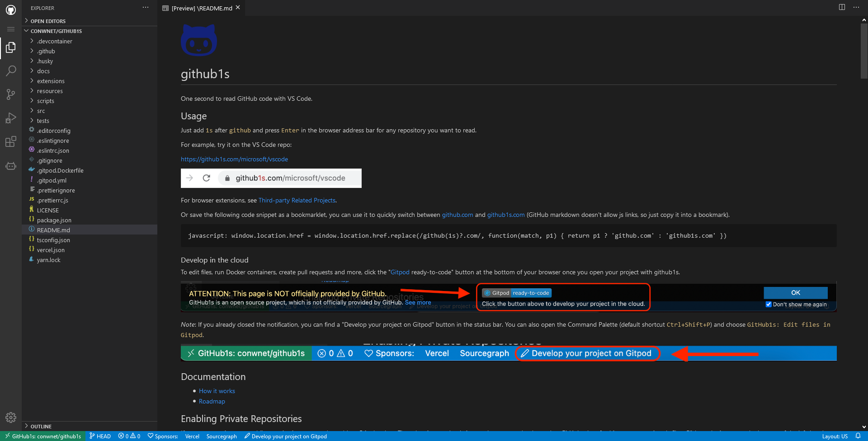
Task: Open errors and warnings count in status bar
Action: point(129,436)
